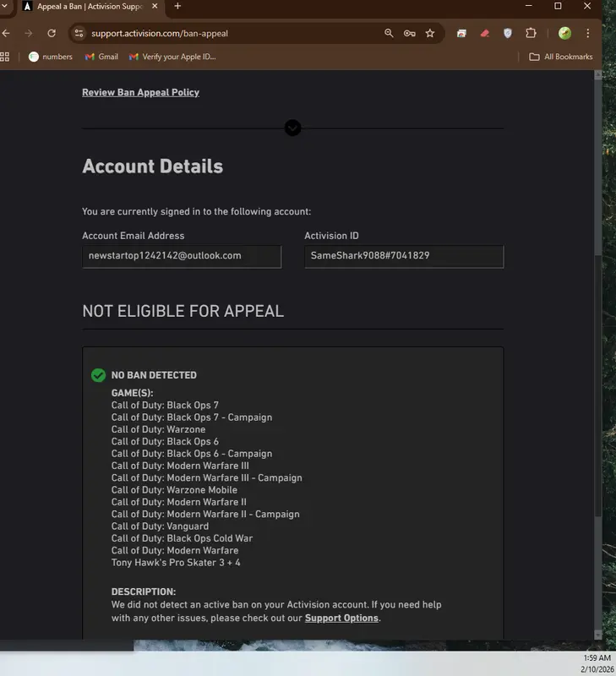This screenshot has width=616, height=676.
Task: Click 'Call of Duty: Vanguard'
Action: click(160, 526)
